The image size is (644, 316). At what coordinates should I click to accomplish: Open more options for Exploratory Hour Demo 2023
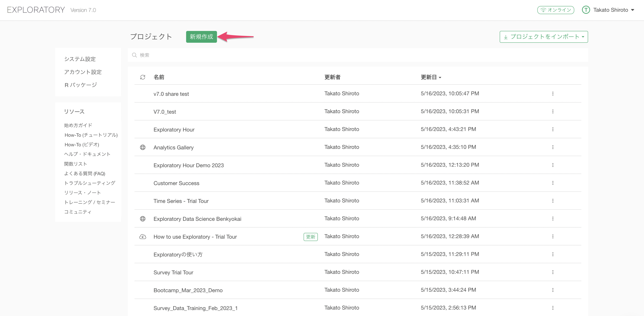point(553,165)
